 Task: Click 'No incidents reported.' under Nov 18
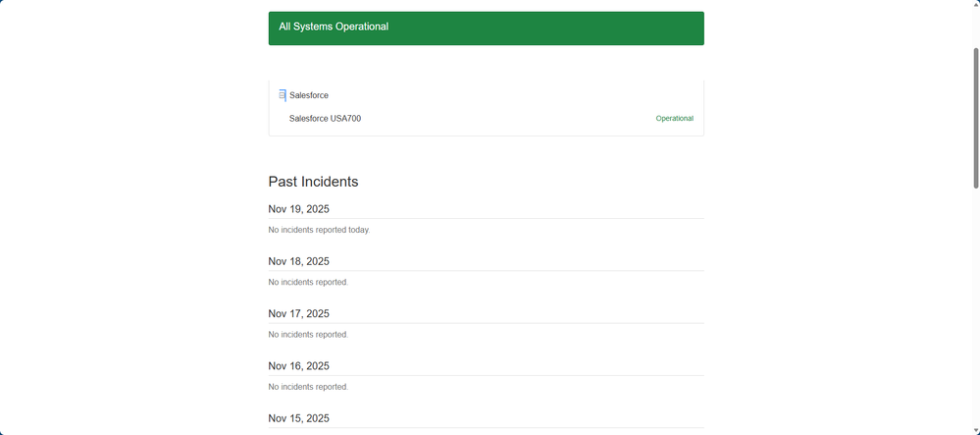[x=308, y=282]
